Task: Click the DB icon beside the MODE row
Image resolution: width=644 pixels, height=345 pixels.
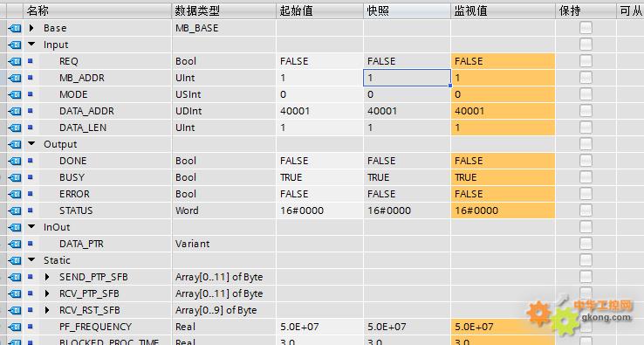Action: pyautogui.click(x=15, y=94)
